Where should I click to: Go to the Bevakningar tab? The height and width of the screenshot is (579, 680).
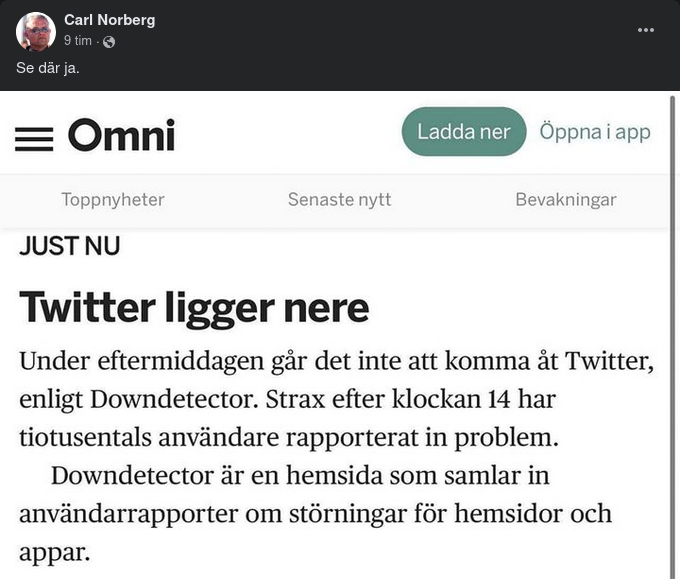pyautogui.click(x=565, y=199)
